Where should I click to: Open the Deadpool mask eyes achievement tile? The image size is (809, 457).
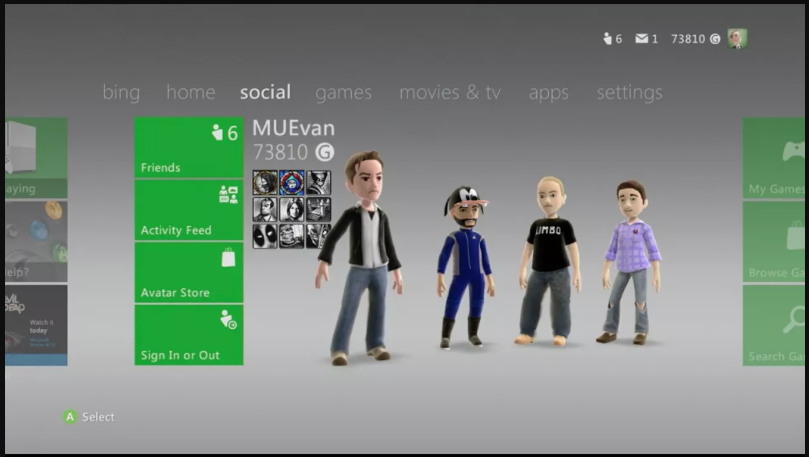coord(265,236)
